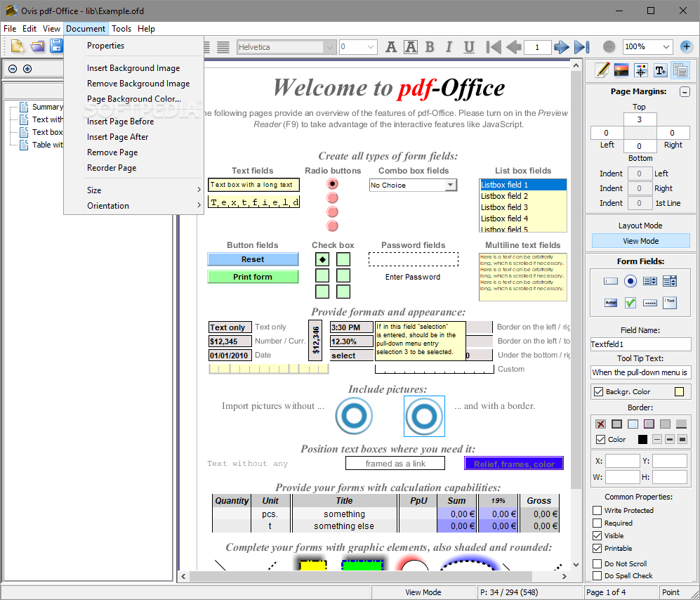Switch to Layout Mode

click(640, 226)
